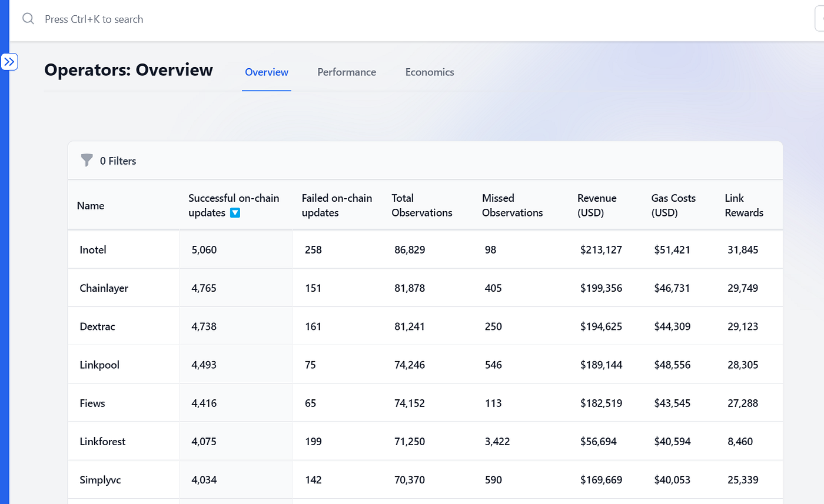Select the Fiews operator name
This screenshot has width=824, height=504.
point(92,403)
